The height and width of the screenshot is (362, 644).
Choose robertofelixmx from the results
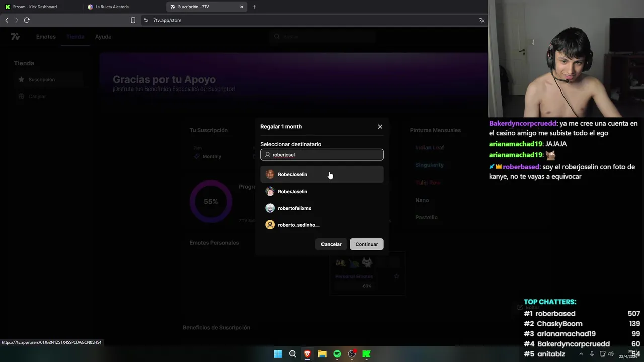[x=322, y=208]
